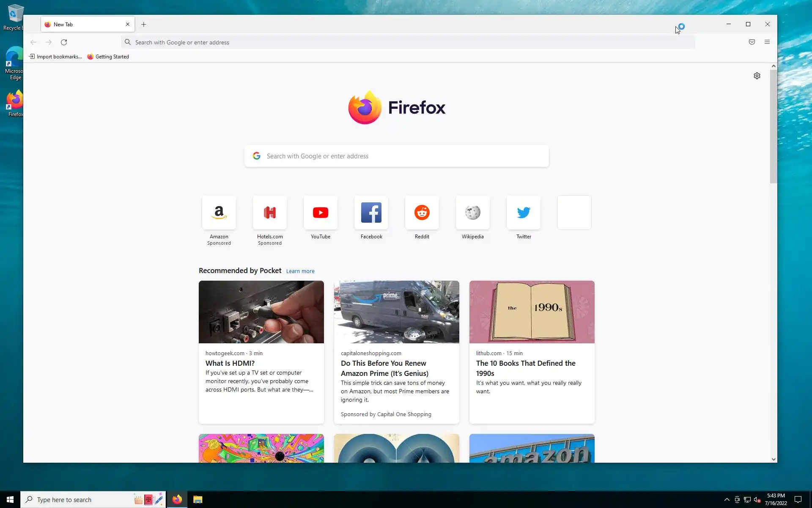This screenshot has height=508, width=812.
Task: Click the Save to Pocket icon
Action: click(x=752, y=42)
